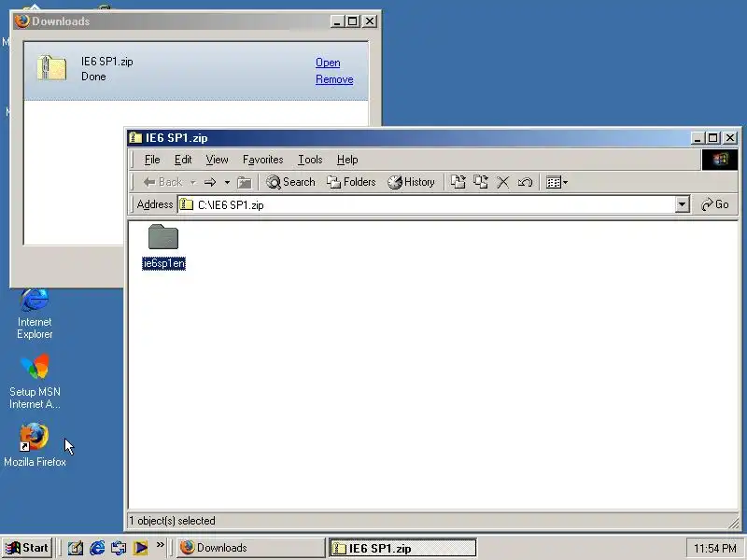Click the Back toolbar button
747x560 pixels.
click(x=162, y=182)
